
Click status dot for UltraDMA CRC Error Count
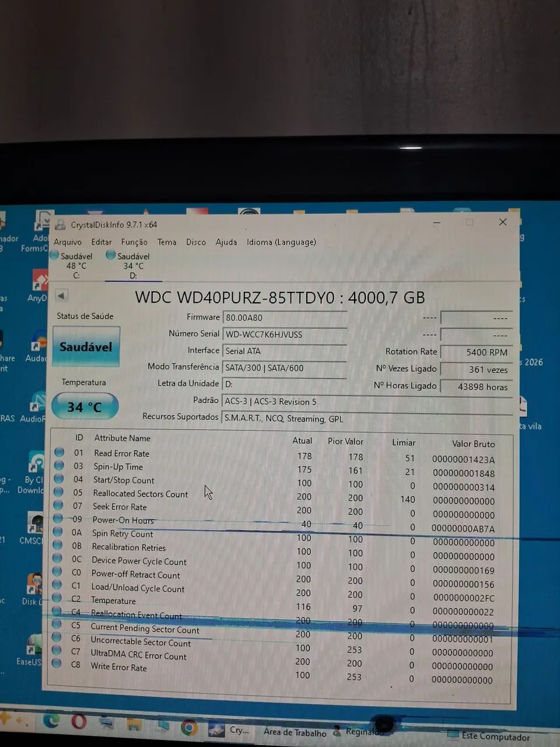57,650
